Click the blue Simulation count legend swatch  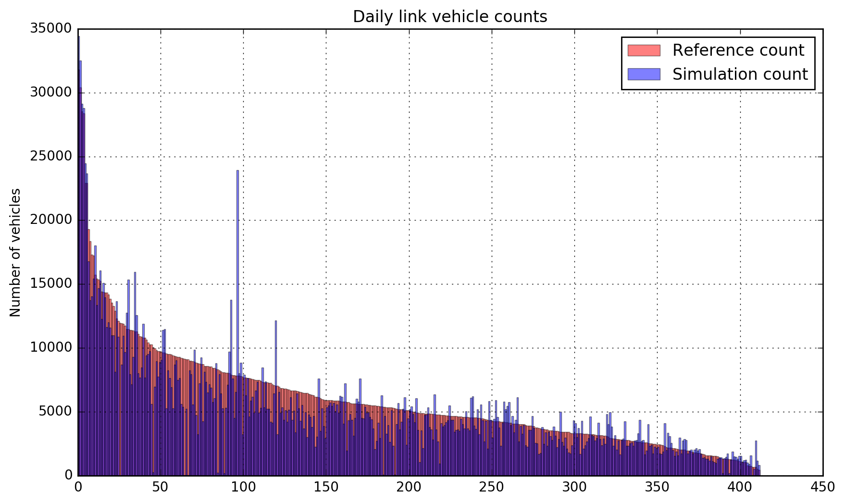pos(644,74)
